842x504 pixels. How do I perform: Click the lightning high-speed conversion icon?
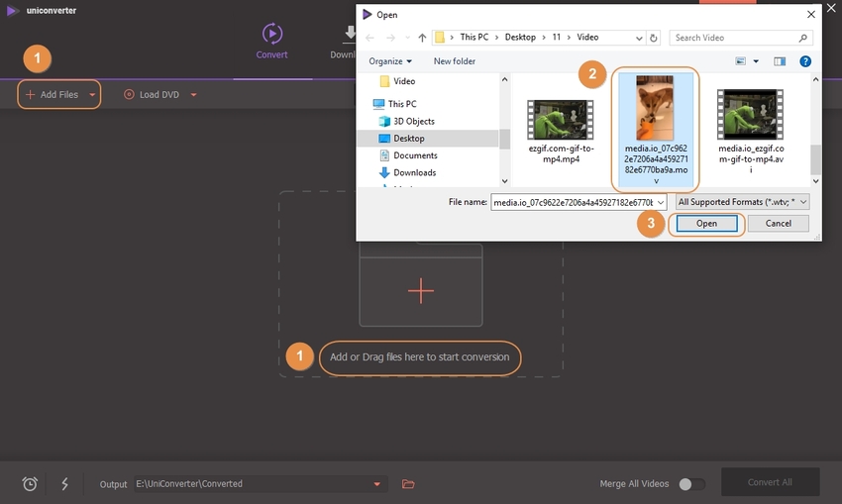tap(65, 483)
